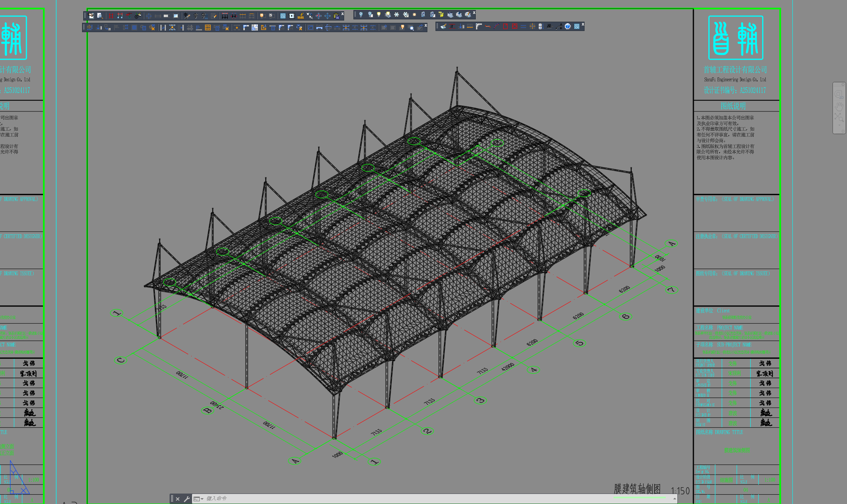847x504 pixels.
Task: Close the command line bar
Action: [178, 499]
